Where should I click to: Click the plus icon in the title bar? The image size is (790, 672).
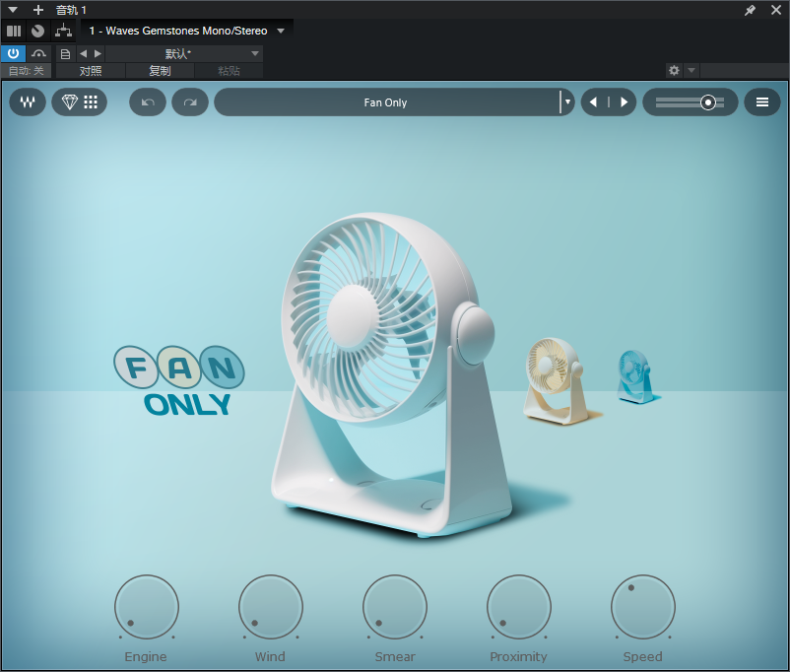click(38, 10)
